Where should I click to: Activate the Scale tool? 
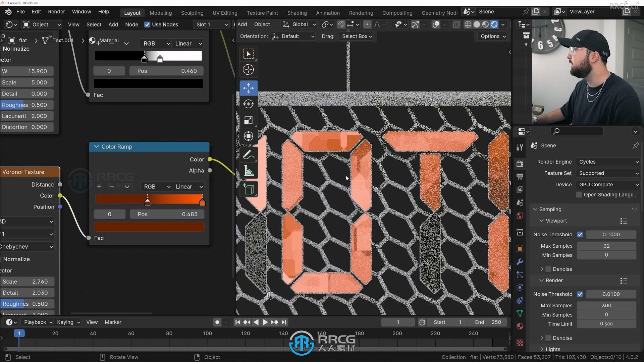[249, 120]
